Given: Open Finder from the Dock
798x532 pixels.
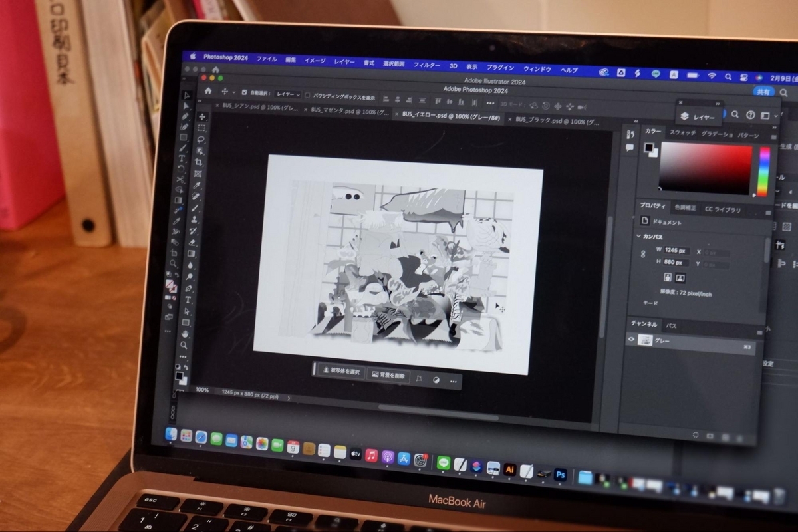Looking at the screenshot, I should [x=171, y=434].
